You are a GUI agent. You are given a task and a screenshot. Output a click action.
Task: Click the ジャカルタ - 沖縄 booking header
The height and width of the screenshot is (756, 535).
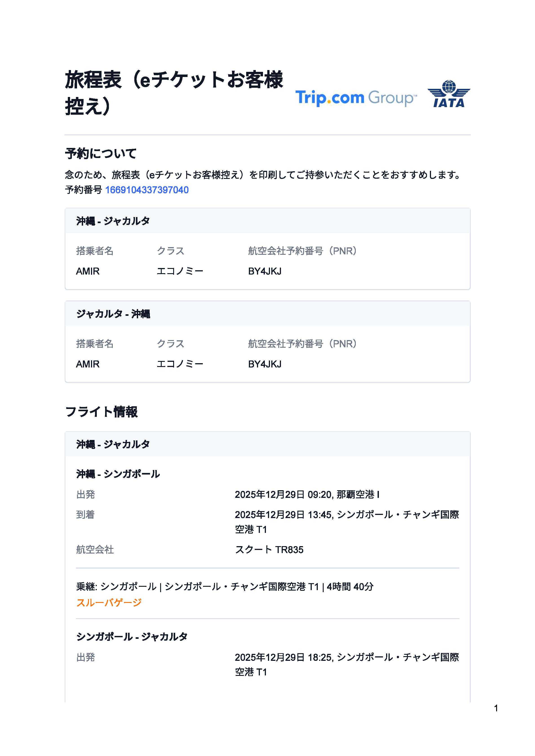(113, 314)
